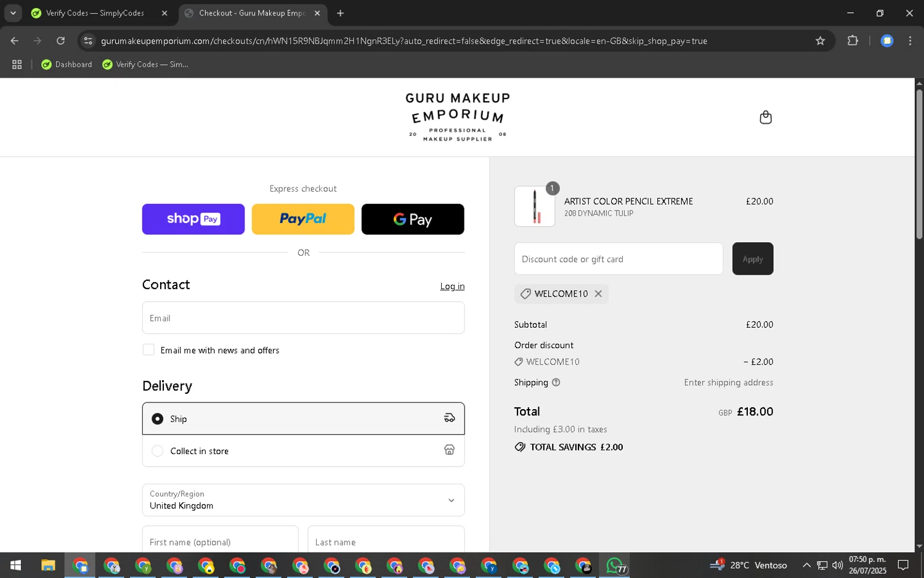Open a new browser tab
The height and width of the screenshot is (578, 924).
[340, 13]
